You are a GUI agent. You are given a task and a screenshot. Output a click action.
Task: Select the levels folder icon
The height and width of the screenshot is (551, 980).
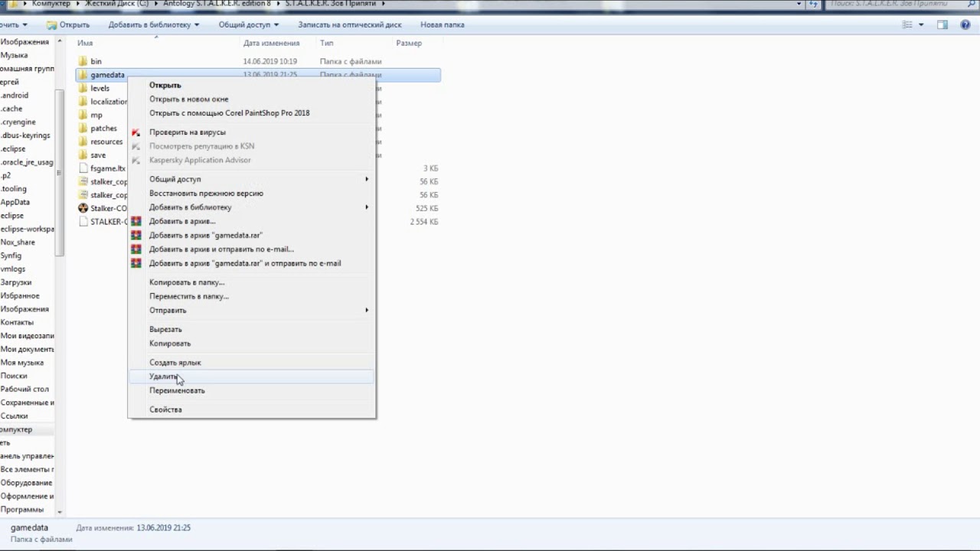click(83, 88)
